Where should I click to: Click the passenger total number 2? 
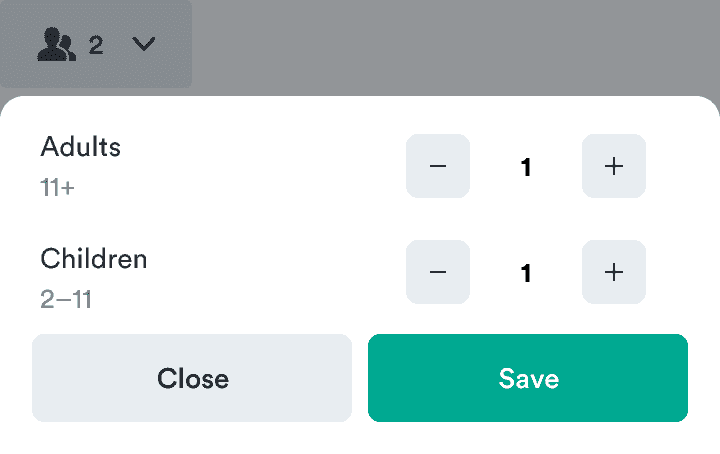pos(96,45)
